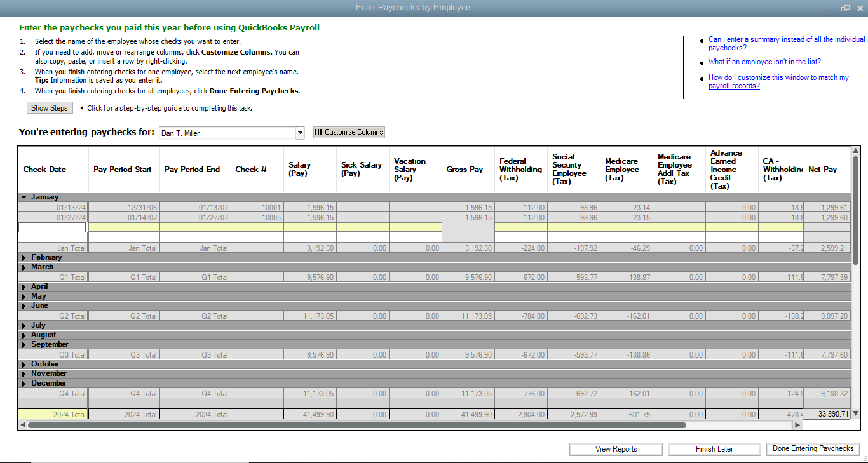Click the empty Check Date input cell
868x463 pixels.
pos(52,227)
